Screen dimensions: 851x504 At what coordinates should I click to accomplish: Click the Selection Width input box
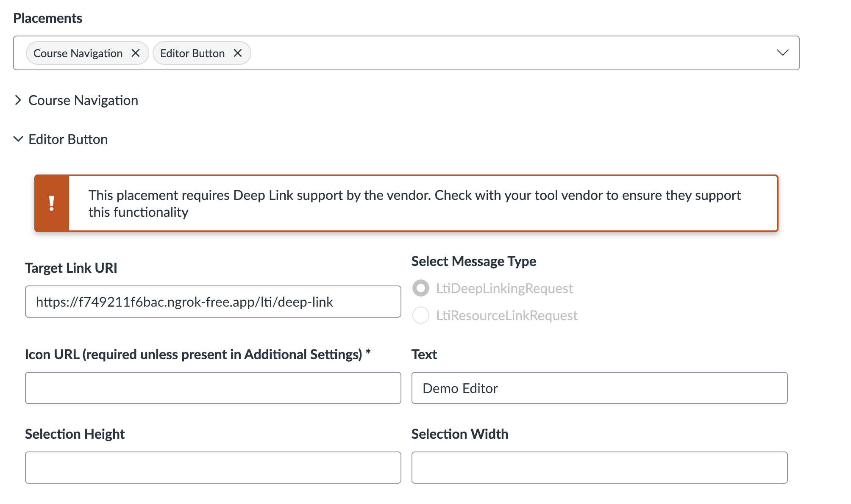[599, 467]
